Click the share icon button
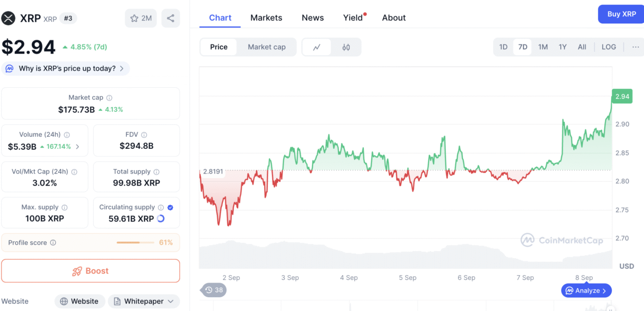Screen dimensions: 644x311 (171, 18)
